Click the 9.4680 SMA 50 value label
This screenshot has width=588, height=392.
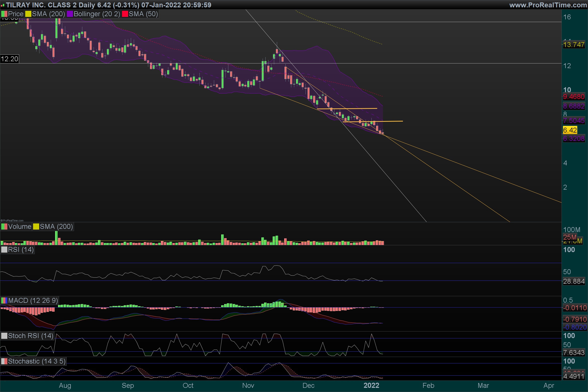[574, 97]
